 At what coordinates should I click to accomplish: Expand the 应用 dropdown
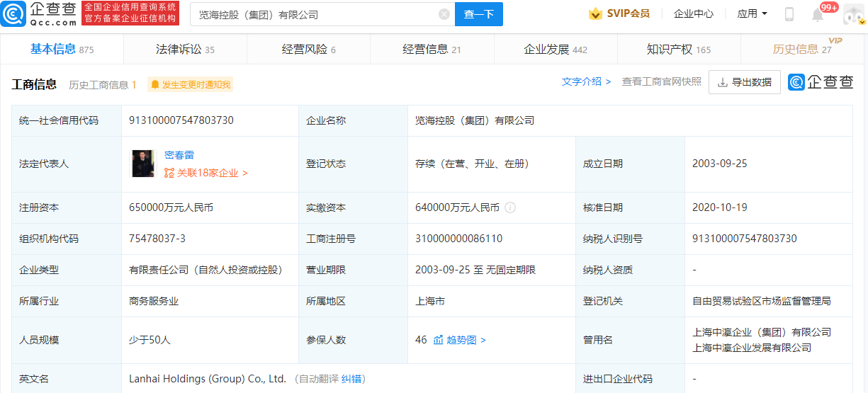coord(752,13)
